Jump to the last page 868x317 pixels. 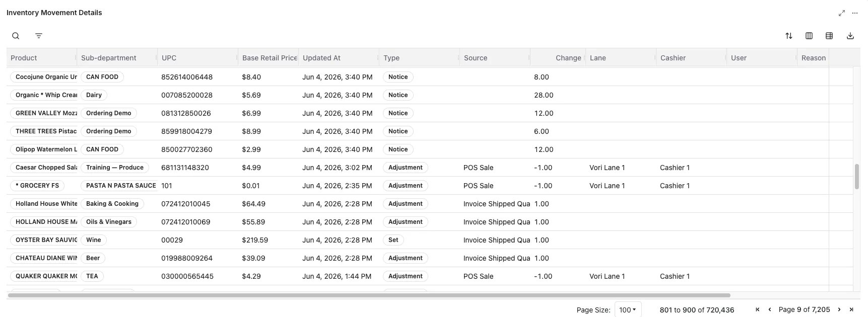click(851, 309)
